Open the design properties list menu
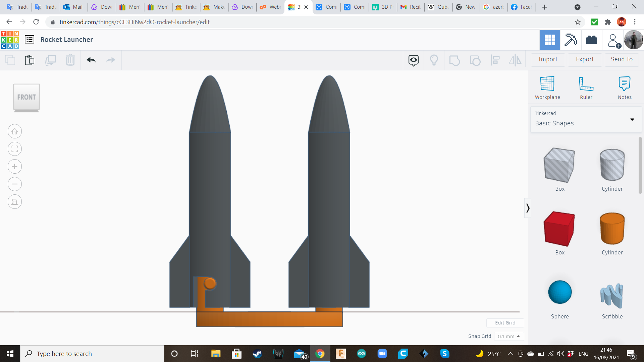This screenshot has height=362, width=644. [30, 39]
